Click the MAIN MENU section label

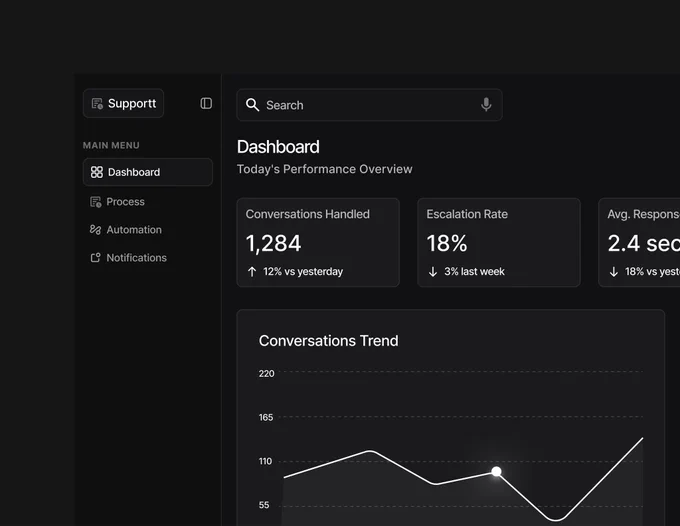[x=111, y=145]
